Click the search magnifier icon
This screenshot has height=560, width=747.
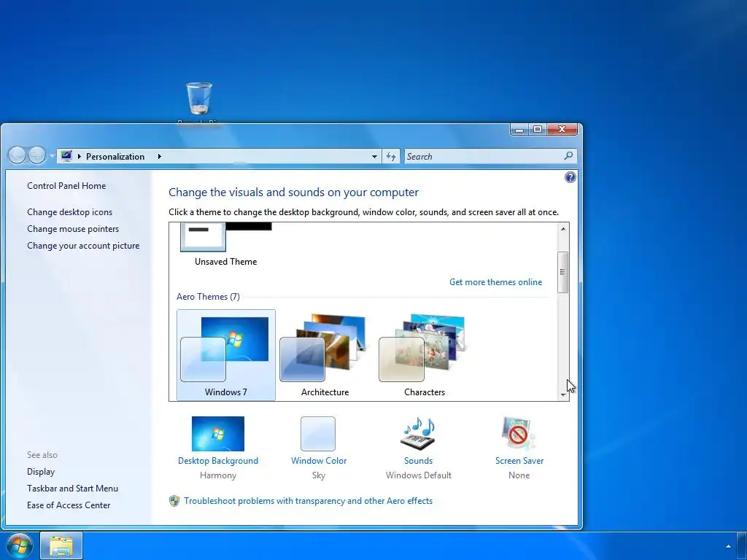(568, 156)
